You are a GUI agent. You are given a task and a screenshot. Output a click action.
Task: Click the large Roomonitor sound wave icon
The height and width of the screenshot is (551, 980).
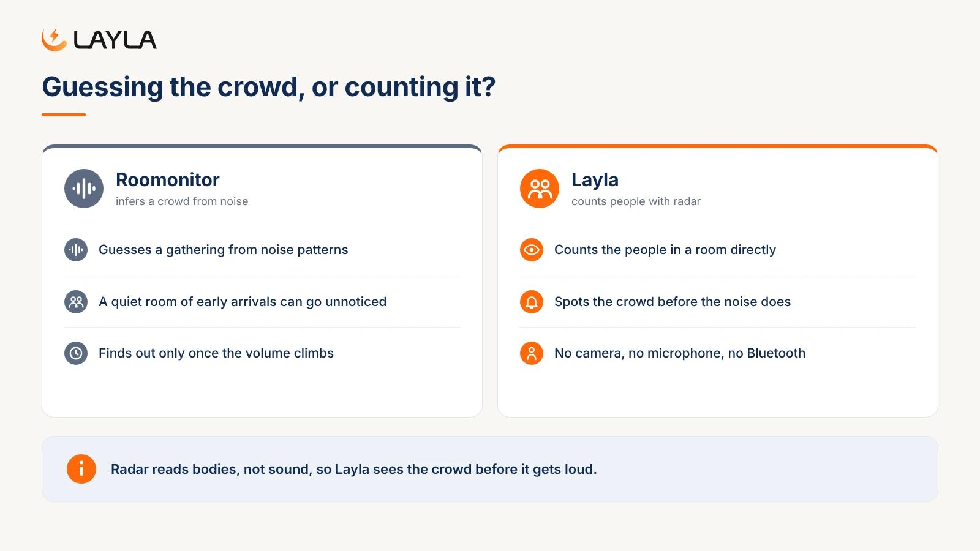click(x=84, y=189)
